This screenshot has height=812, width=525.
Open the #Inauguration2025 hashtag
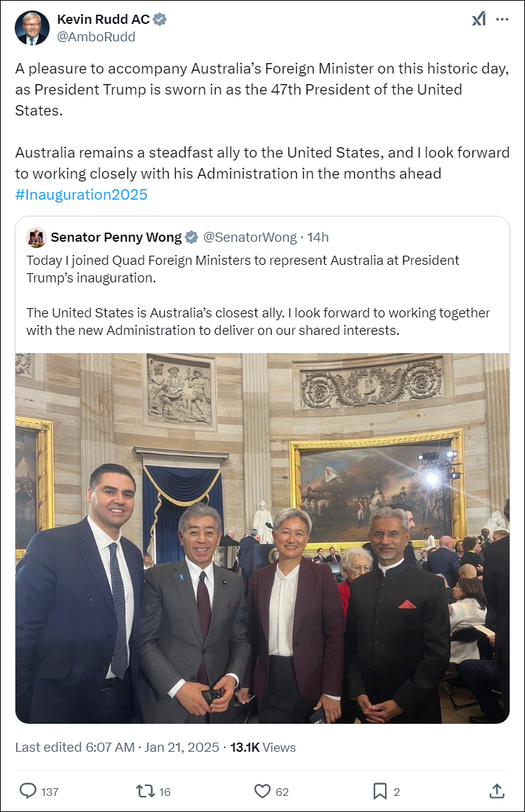click(81, 195)
